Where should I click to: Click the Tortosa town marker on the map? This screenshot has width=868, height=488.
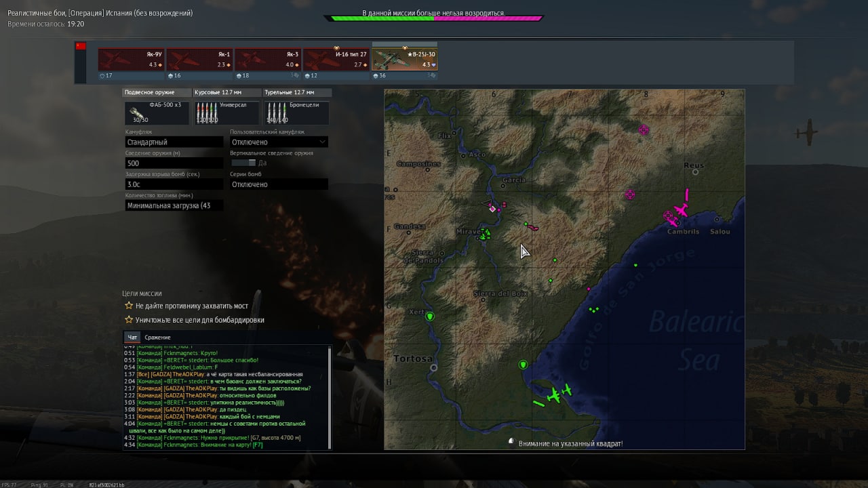pos(434,367)
